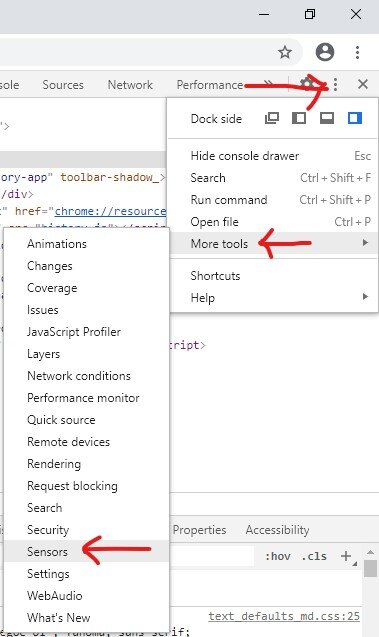This screenshot has height=637, width=379.
Task: Open Settings from More tools
Action: (86, 574)
